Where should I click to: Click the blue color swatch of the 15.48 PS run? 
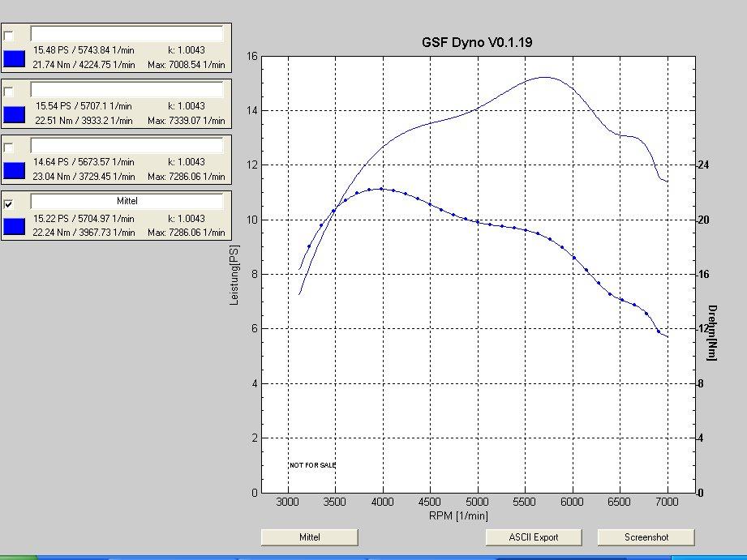click(15, 58)
